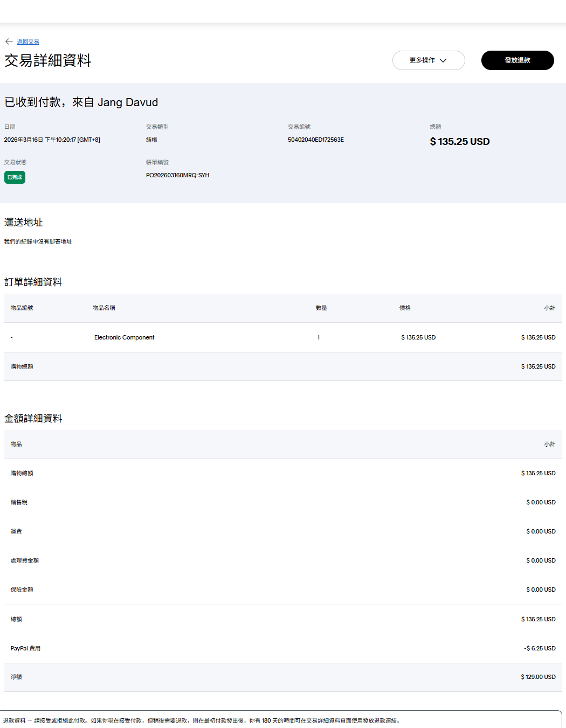Click the Electronic Component item name
Image resolution: width=566 pixels, height=728 pixels.
click(x=124, y=337)
